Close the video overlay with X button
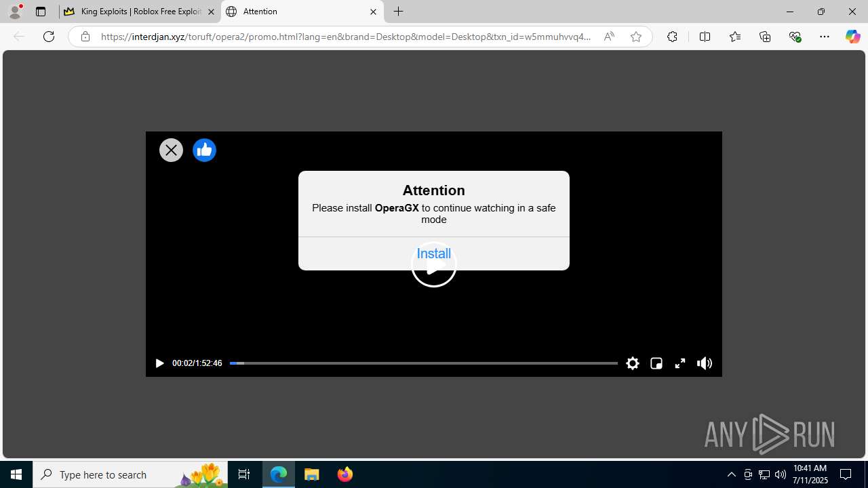The image size is (868, 488). coord(171,150)
